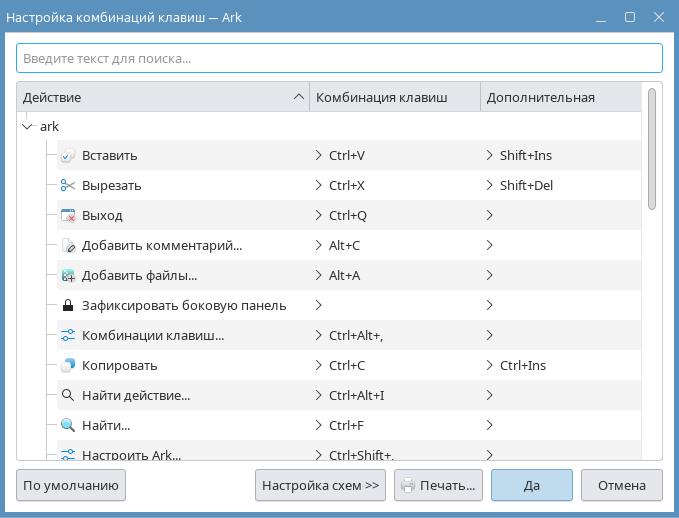The image size is (679, 518).
Task: Click the Добавить файлы icon
Action: click(x=68, y=275)
